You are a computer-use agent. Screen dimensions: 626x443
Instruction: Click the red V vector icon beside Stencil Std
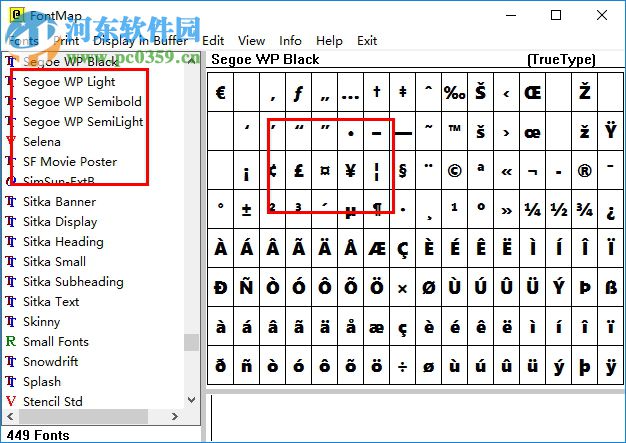pos(11,401)
